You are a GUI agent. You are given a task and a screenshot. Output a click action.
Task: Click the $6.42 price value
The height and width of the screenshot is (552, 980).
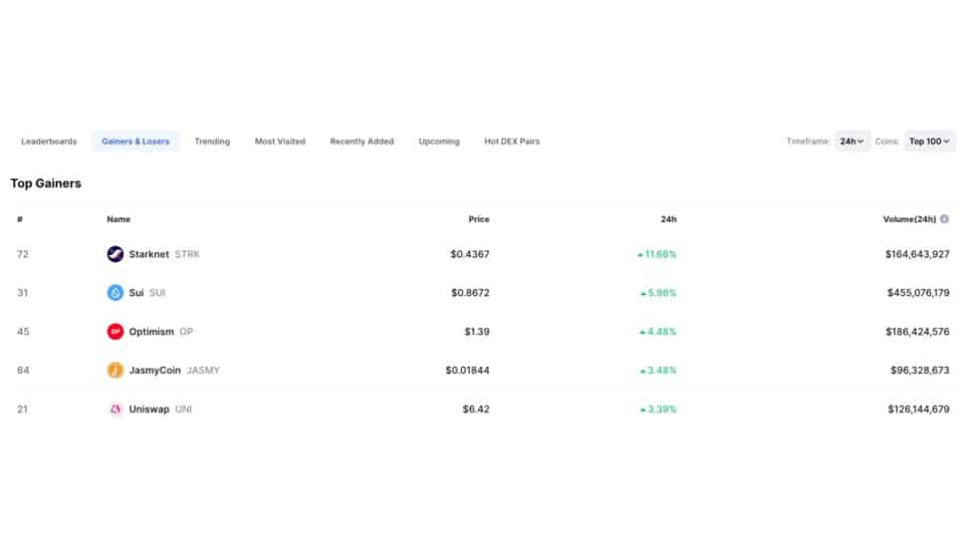click(476, 409)
